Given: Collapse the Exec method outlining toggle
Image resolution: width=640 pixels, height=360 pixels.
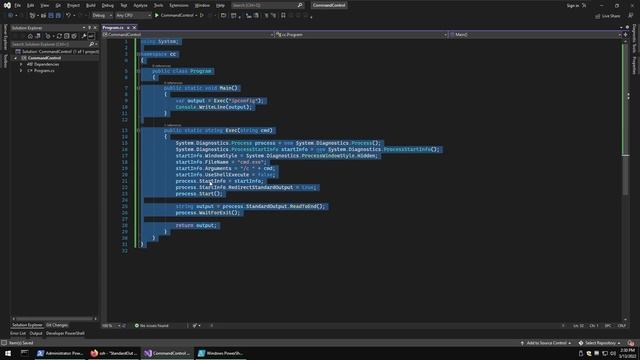Looking at the screenshot, I should 138,131.
